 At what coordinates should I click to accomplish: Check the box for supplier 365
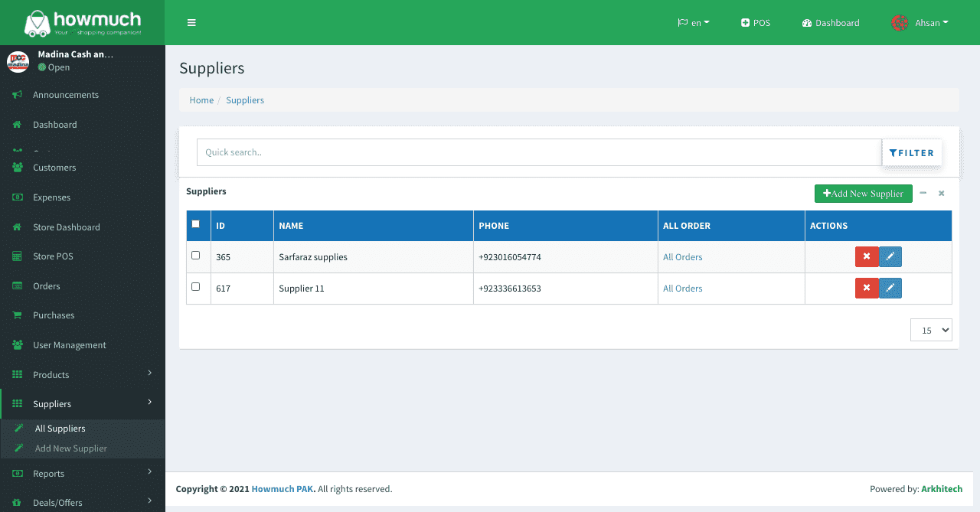click(x=195, y=256)
